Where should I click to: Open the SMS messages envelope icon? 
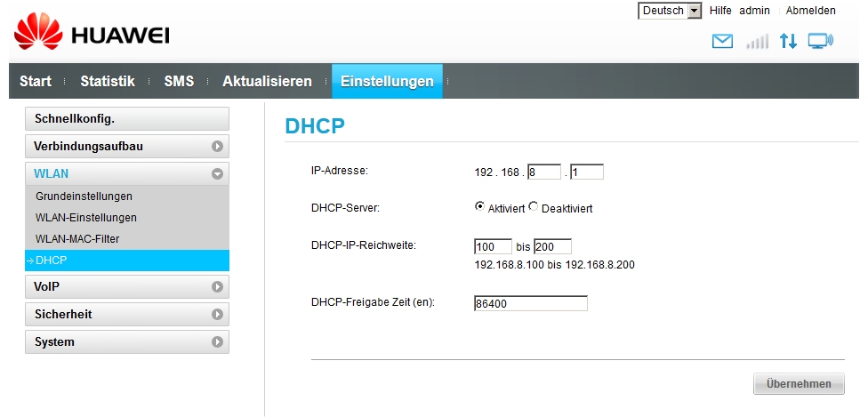(x=723, y=41)
